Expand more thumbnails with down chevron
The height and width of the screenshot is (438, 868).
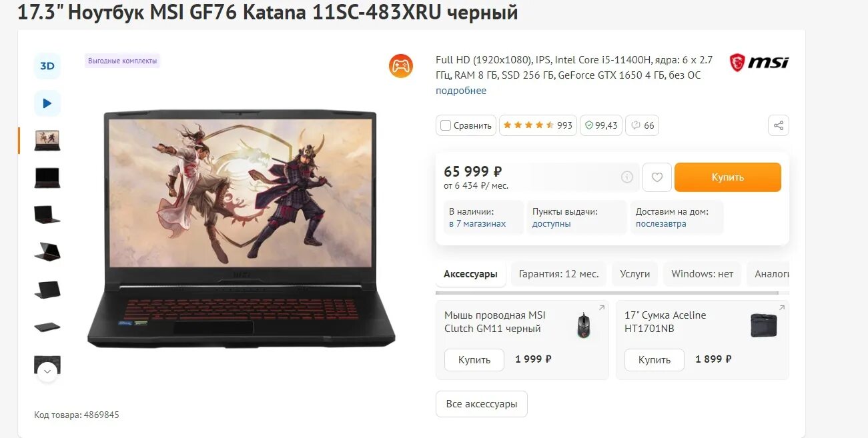[47, 371]
